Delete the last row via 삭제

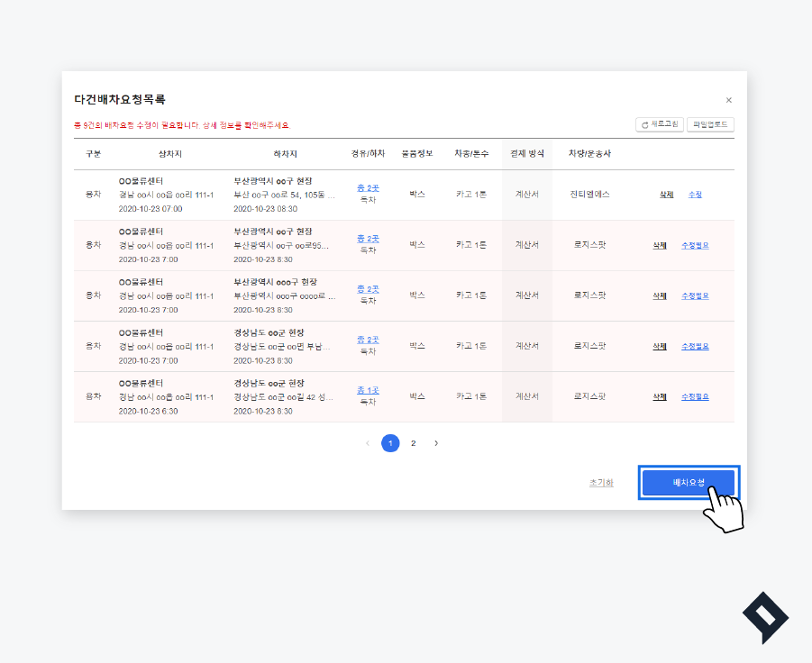coord(660,396)
